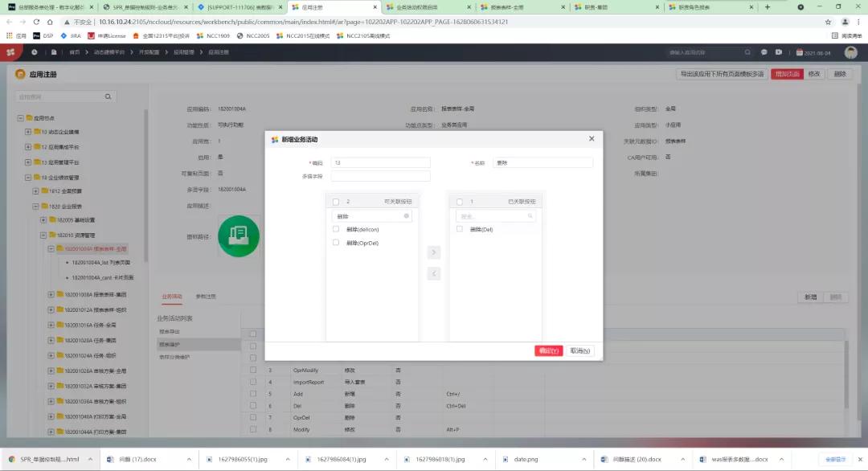Collapse the 18 企业绩效管理 tree node
Image resolution: width=868 pixels, height=471 pixels.
pyautogui.click(x=27, y=177)
